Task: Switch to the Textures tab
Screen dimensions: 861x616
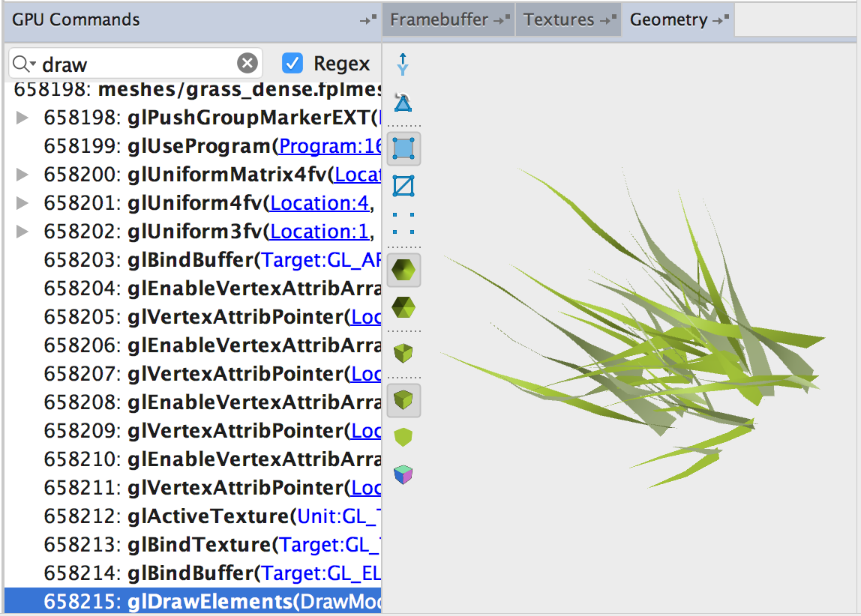Action: 559,20
